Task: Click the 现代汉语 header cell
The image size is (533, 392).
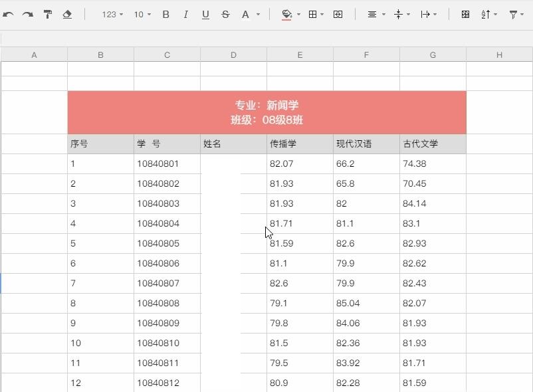Action: 366,144
